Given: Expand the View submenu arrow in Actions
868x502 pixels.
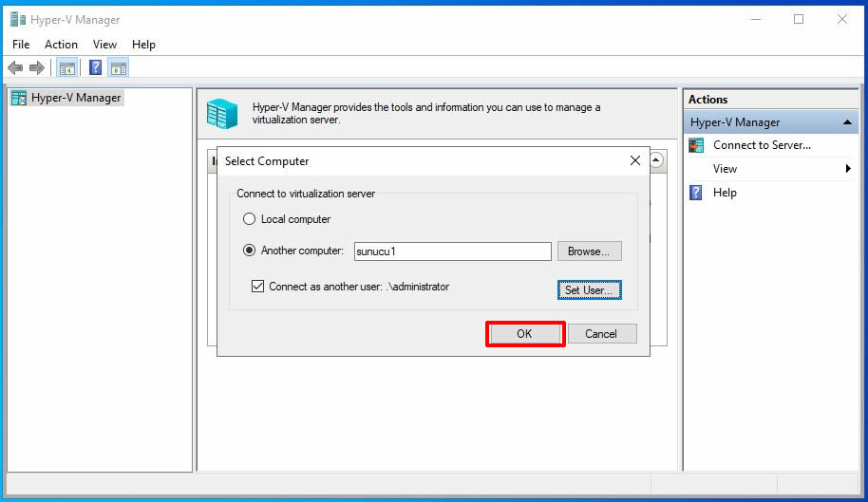Looking at the screenshot, I should click(x=847, y=169).
